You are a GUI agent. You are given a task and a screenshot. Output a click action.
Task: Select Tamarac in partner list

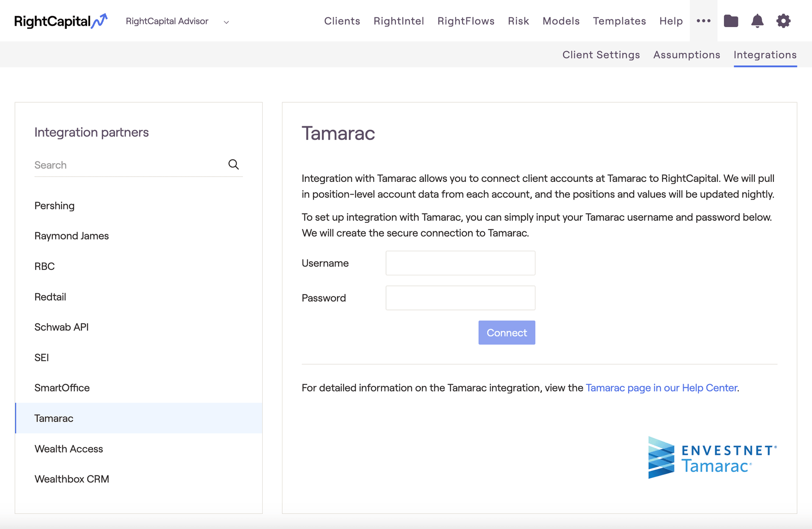click(139, 418)
